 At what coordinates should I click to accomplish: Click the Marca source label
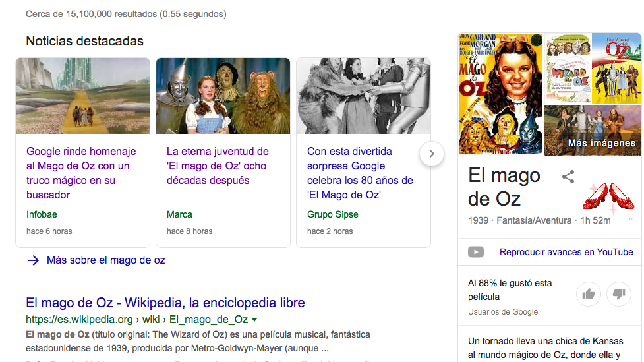179,214
